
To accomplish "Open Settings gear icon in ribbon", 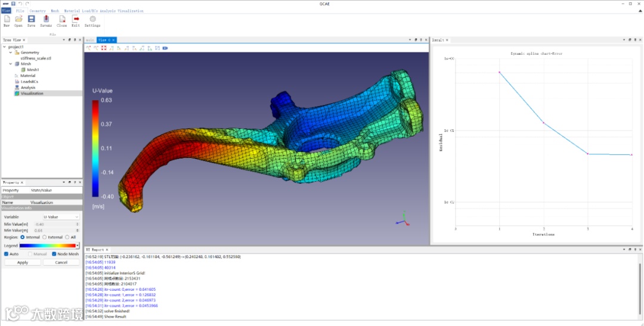I will click(93, 19).
